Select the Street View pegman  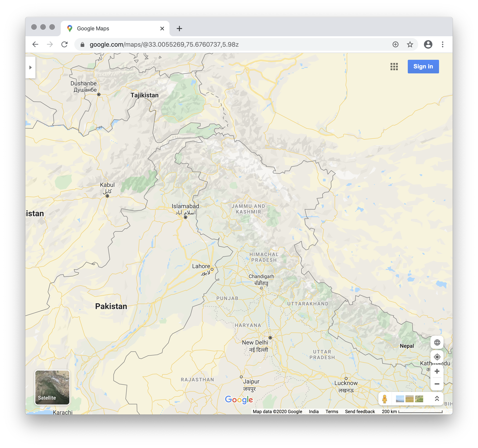click(x=384, y=399)
